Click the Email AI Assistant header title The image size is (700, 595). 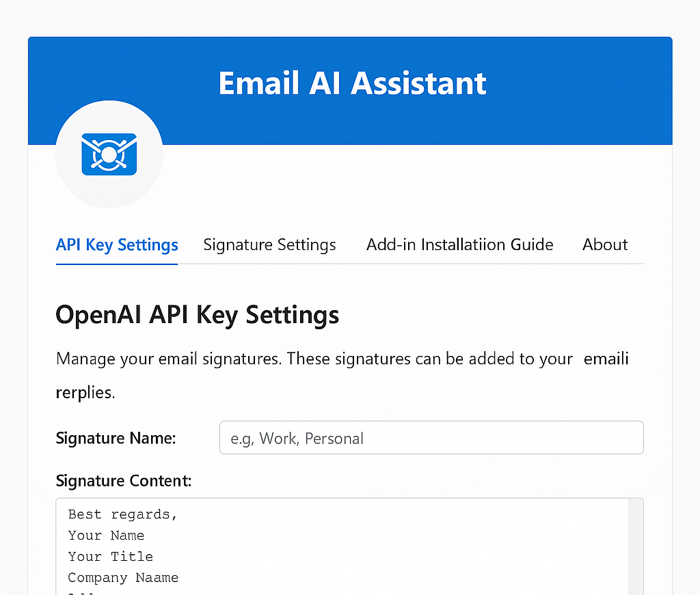[352, 83]
